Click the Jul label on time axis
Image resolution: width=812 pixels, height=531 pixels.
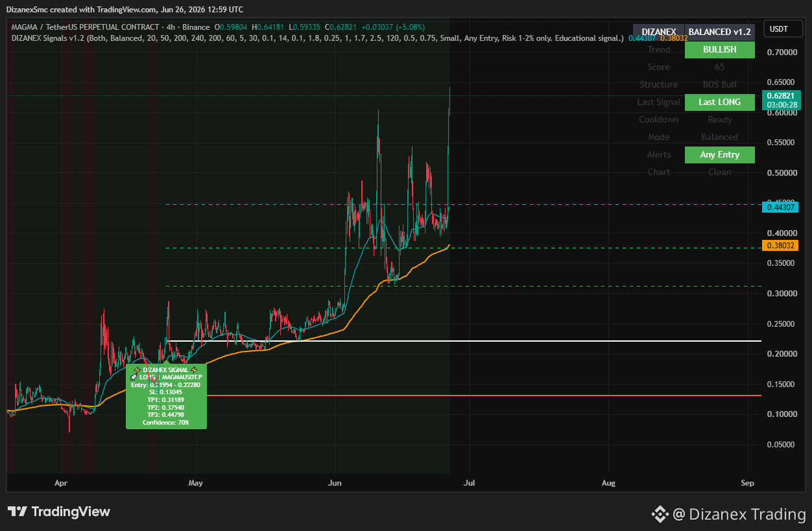[x=470, y=483]
